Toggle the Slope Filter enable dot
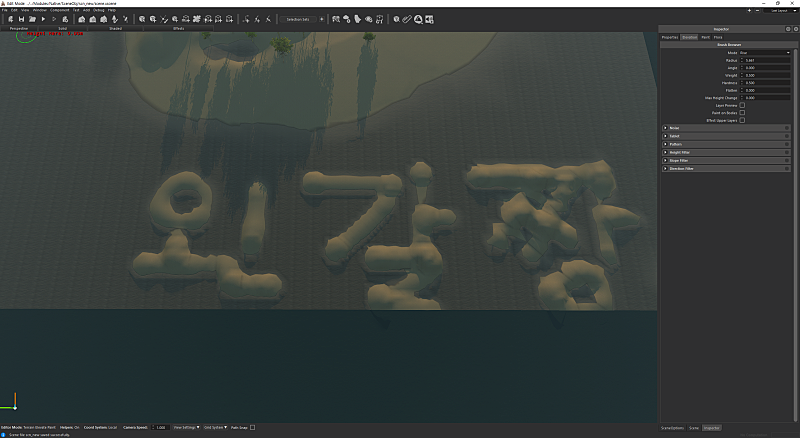This screenshot has height=438, width=800. (787, 160)
